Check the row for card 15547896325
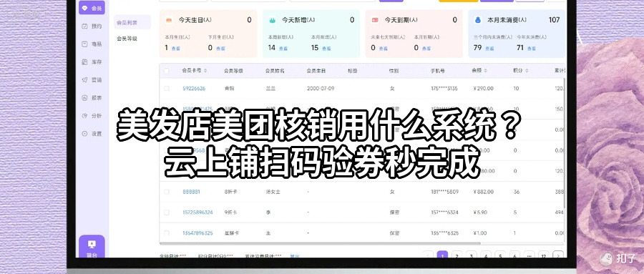 pos(166,233)
